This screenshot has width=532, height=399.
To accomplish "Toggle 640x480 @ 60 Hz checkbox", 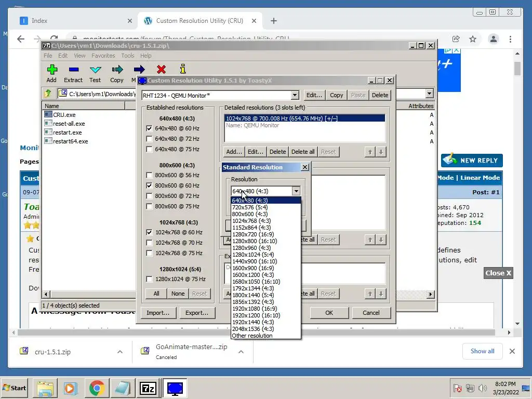I will pos(149,128).
